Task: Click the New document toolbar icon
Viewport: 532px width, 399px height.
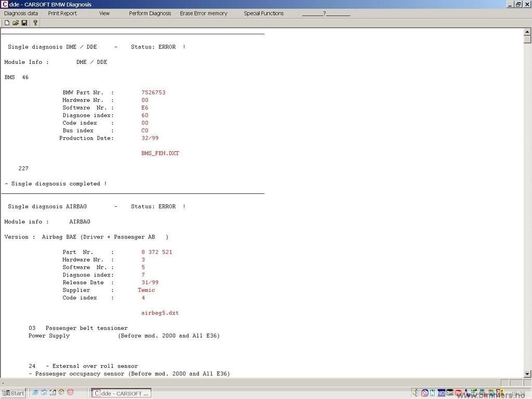Action: [7, 23]
